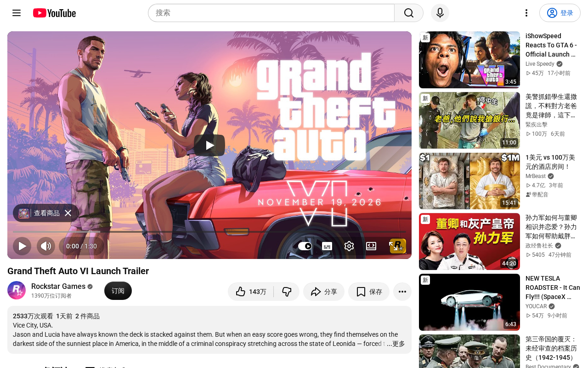Toggle subtitles captions button
The image size is (588, 368).
(327, 246)
